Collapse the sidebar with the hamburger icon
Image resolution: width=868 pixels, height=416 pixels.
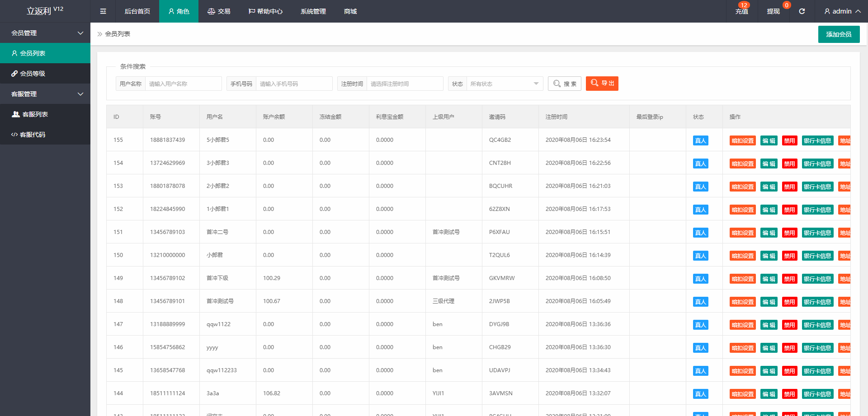click(x=103, y=11)
